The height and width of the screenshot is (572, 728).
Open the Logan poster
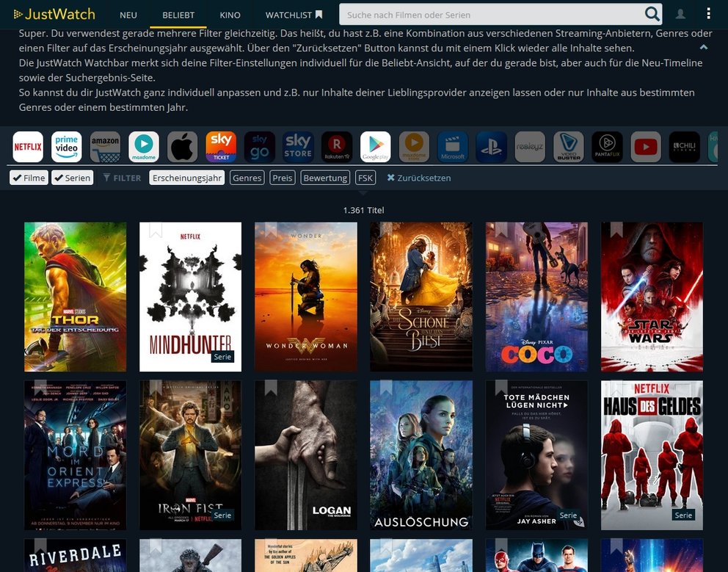coord(306,455)
